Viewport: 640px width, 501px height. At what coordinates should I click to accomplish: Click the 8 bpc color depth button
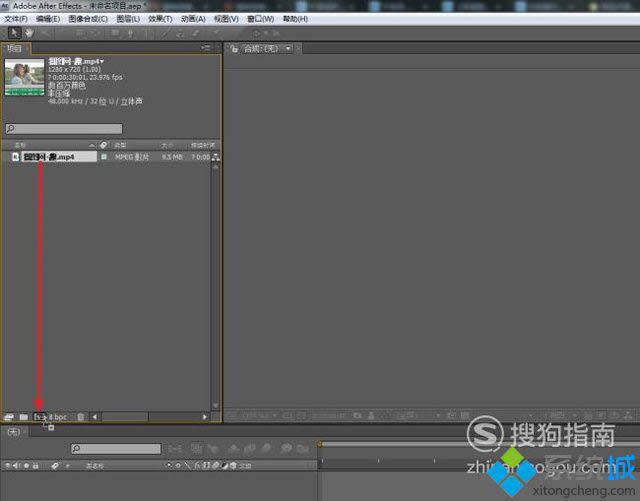[58, 417]
